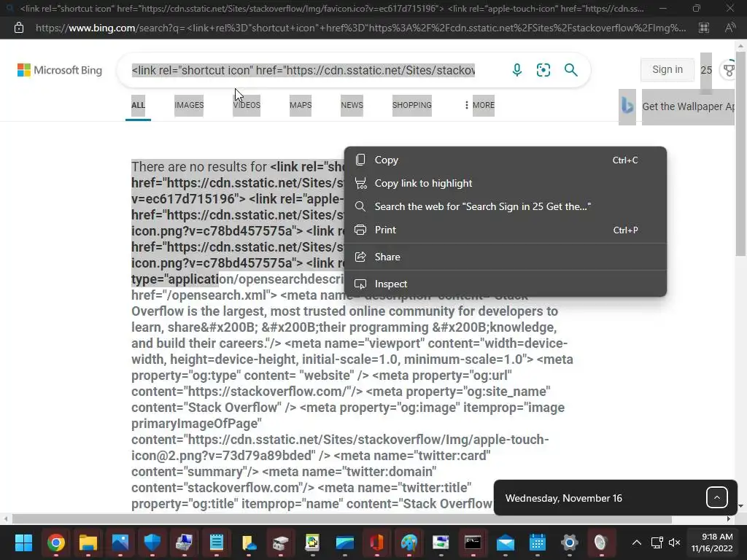Launch Google Chrome from taskbar
Image resolution: width=747 pixels, height=560 pixels.
point(55,542)
